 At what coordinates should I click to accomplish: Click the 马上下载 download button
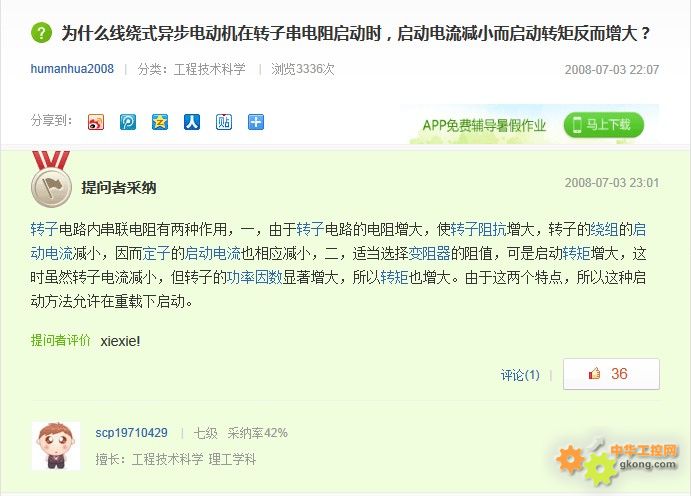tap(604, 125)
